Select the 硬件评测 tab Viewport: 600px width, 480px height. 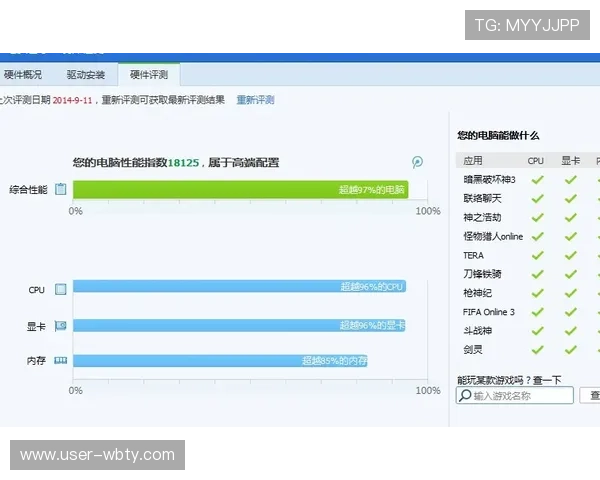pyautogui.click(x=149, y=74)
